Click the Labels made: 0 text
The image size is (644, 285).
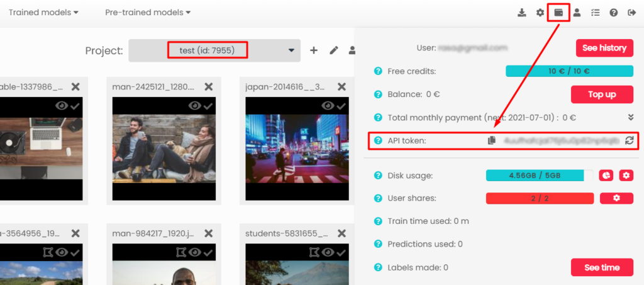418,268
